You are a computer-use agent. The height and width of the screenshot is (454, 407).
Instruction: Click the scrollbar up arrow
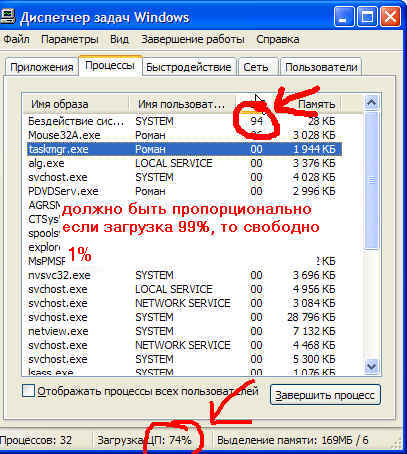point(371,103)
